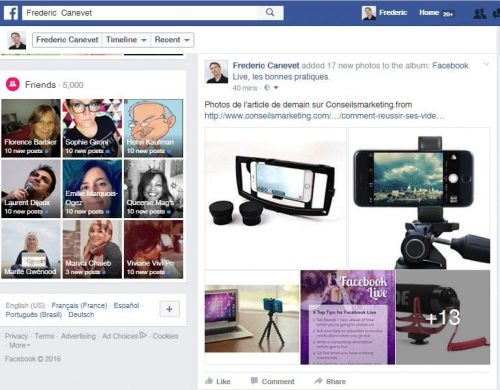Open the Cookies footer link

pyautogui.click(x=165, y=336)
